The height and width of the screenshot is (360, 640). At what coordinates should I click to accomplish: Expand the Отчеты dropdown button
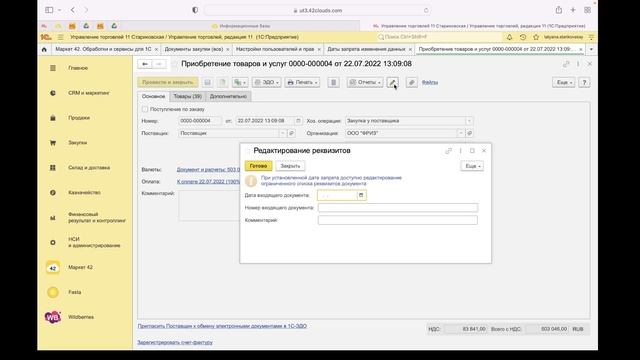pos(365,82)
